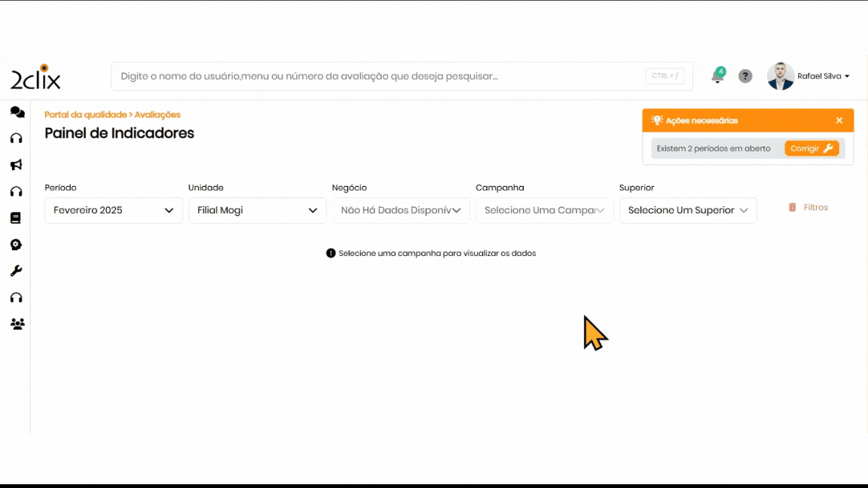868x488 pixels.
Task: Click the 2clix logo
Action: click(35, 78)
